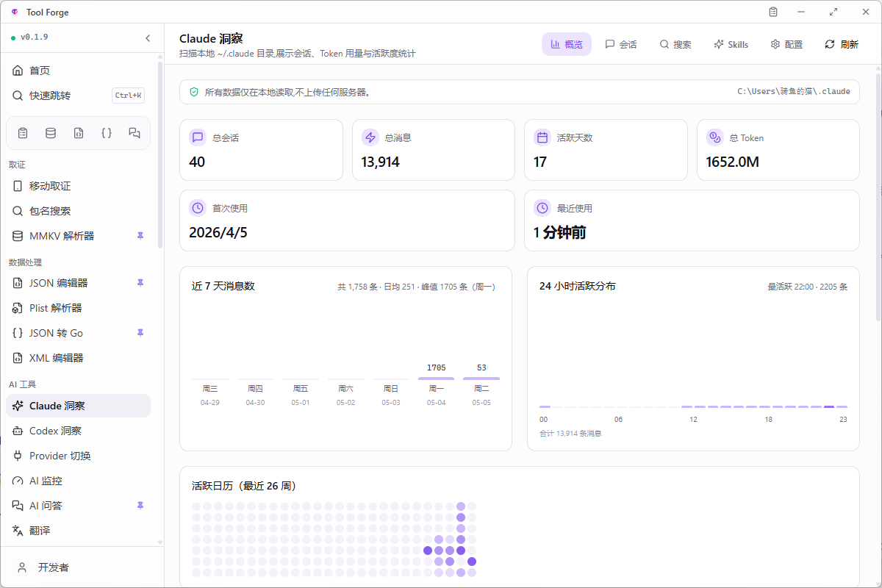This screenshot has height=588, width=882.
Task: Switch to the Skills tab
Action: [731, 44]
